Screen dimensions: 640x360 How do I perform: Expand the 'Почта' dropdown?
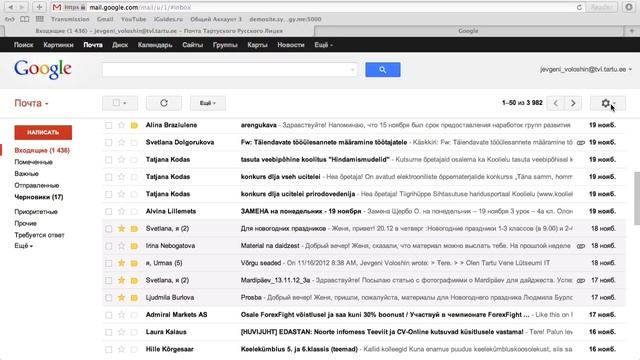[31, 103]
